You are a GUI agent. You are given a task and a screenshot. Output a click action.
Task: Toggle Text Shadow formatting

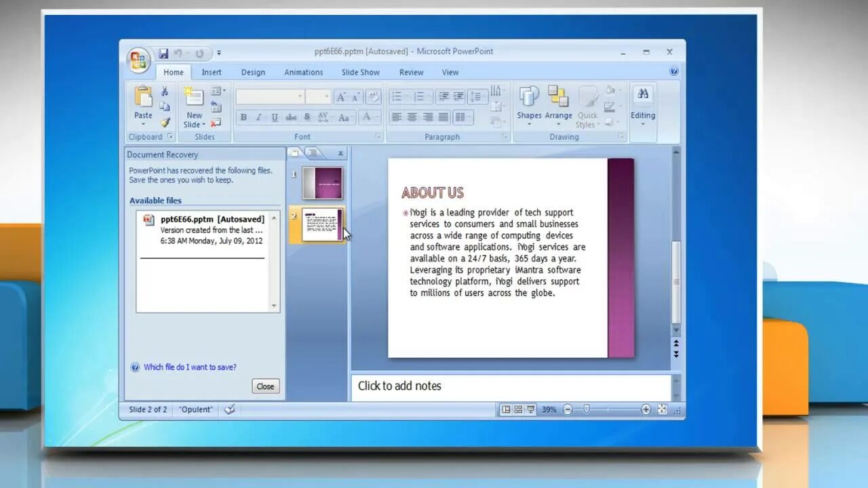click(x=307, y=117)
